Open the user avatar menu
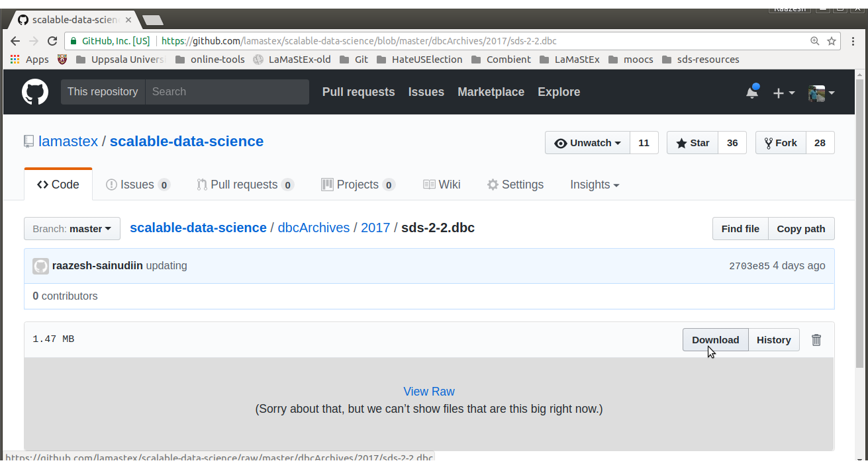The width and height of the screenshot is (868, 469). tap(821, 93)
